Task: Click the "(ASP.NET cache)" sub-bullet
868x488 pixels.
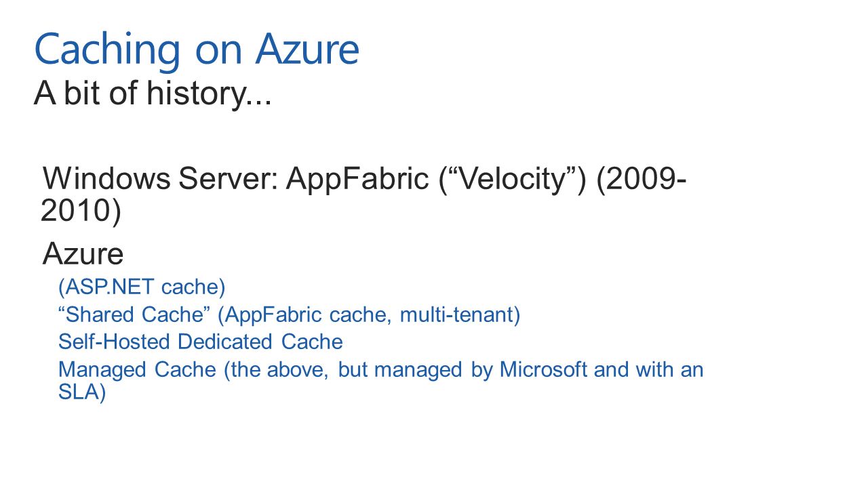Action: [142, 287]
